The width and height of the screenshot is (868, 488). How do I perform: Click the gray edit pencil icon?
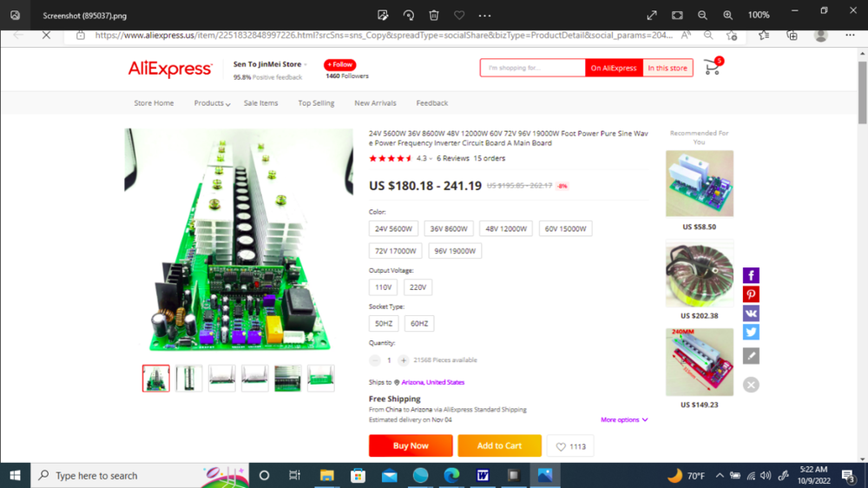[751, 356]
